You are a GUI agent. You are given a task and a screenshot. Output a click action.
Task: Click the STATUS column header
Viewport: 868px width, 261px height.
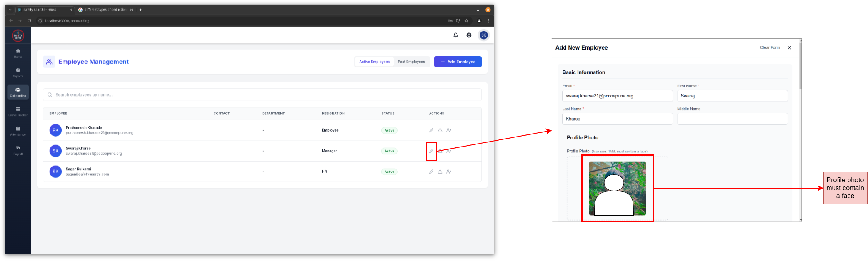[388, 114]
